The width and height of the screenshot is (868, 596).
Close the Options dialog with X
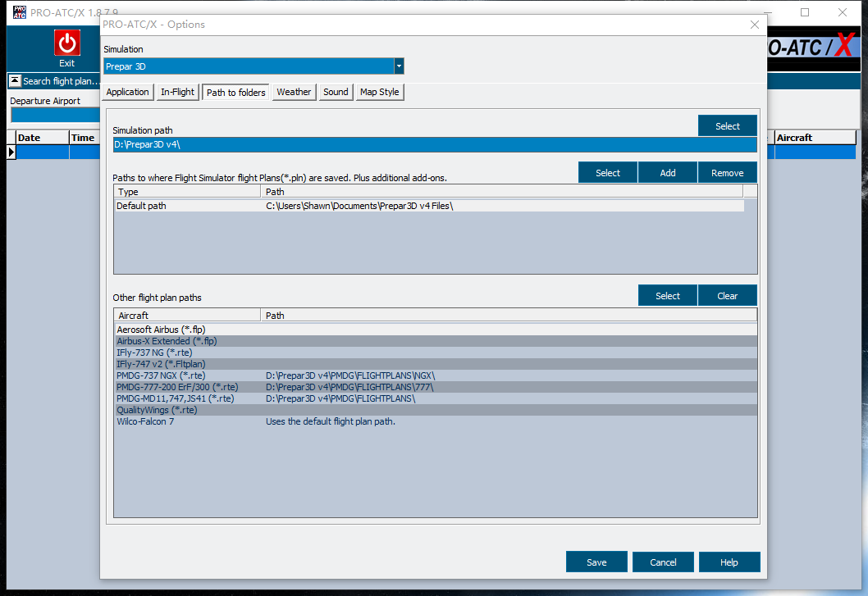coord(755,25)
